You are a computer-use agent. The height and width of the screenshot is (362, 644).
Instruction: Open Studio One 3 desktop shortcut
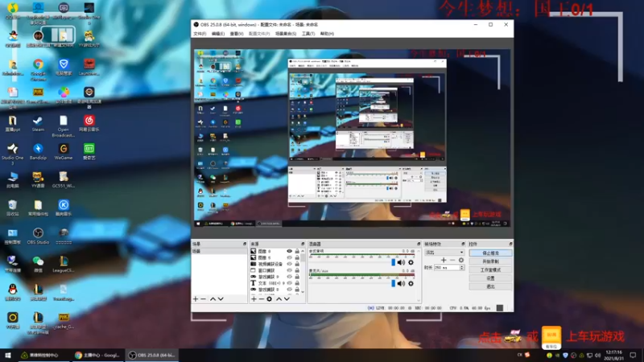(12, 154)
